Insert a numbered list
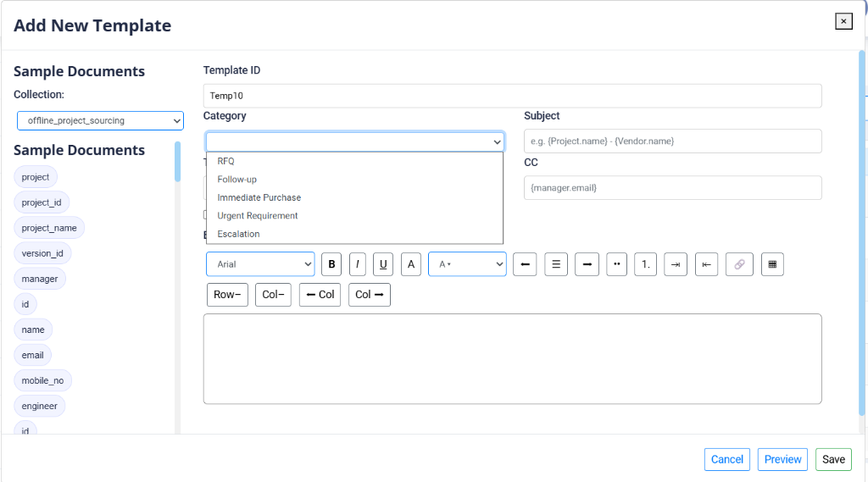Screen dimensions: 868x482 pos(645,264)
